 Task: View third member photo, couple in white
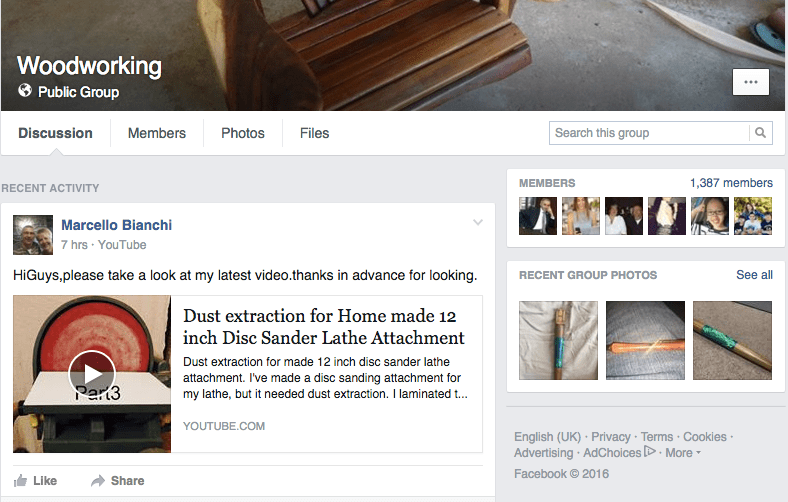(x=624, y=216)
